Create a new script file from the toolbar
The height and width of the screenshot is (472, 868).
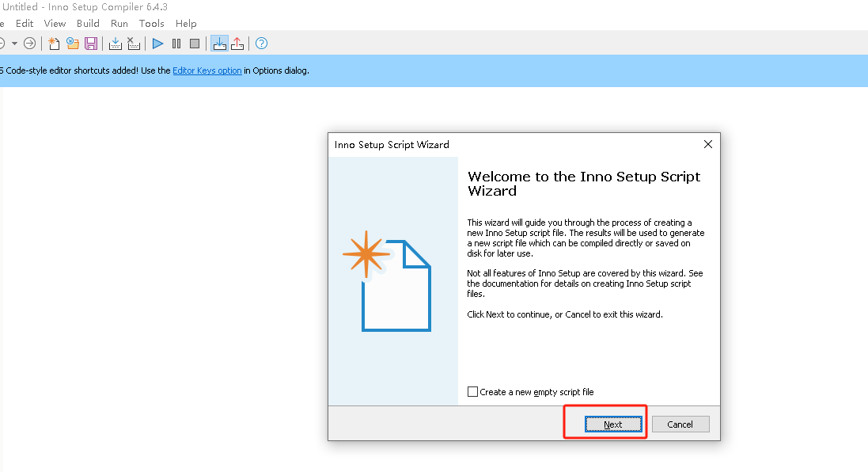53,44
